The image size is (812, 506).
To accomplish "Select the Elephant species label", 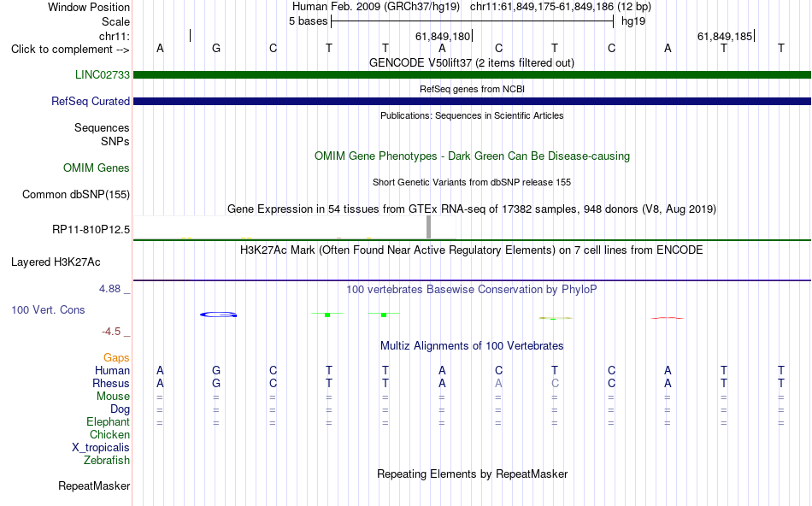I will point(109,422).
